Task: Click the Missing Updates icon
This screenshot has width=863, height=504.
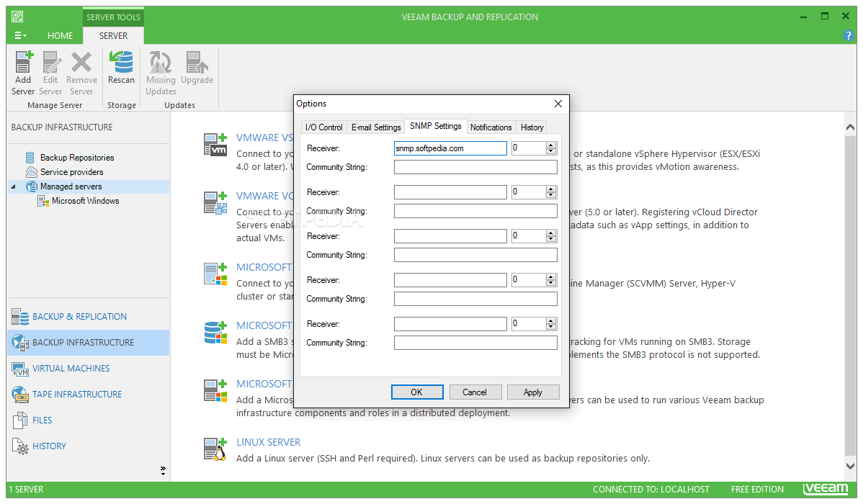Action: click(x=161, y=73)
